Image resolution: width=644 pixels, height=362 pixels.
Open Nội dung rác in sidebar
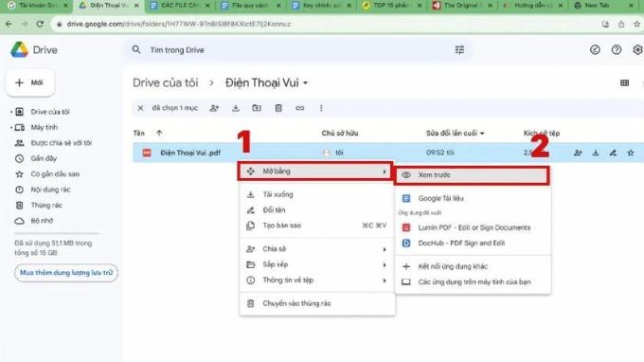[x=50, y=190]
